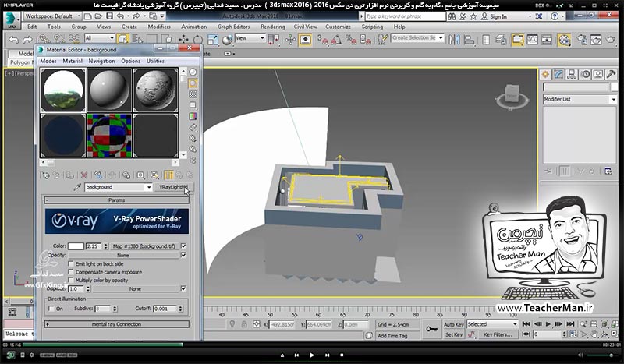Open the All selection filter dropdown
Viewport: 624px width, 364px height.
pyautogui.click(x=100, y=37)
